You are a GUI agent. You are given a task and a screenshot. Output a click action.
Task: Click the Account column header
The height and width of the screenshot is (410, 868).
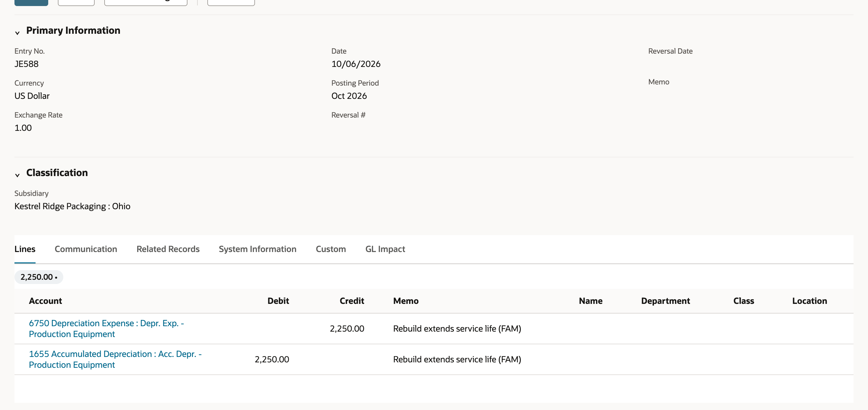46,301
